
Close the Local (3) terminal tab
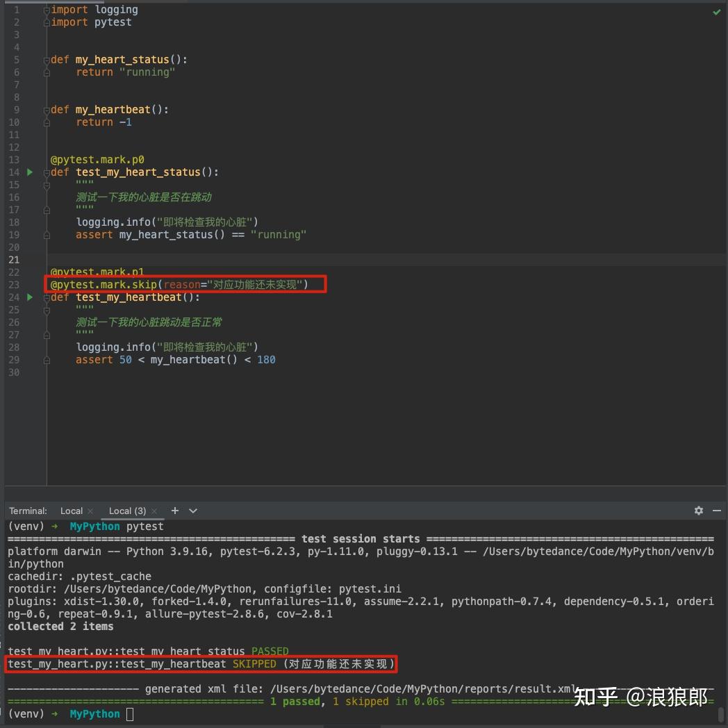(155, 511)
